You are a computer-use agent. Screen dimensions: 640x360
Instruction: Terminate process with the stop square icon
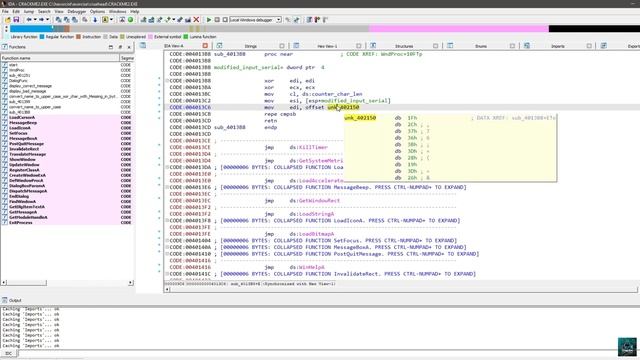[x=225, y=20]
